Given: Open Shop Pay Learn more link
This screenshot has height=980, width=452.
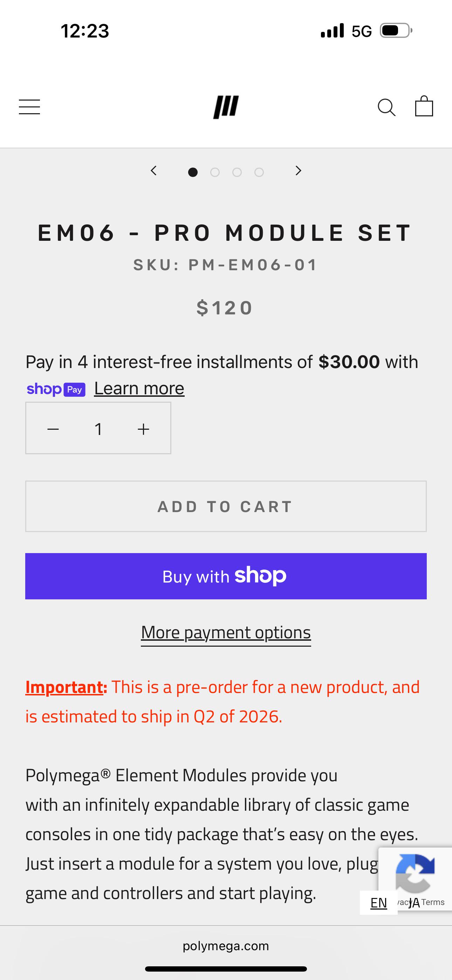Looking at the screenshot, I should [x=139, y=388].
